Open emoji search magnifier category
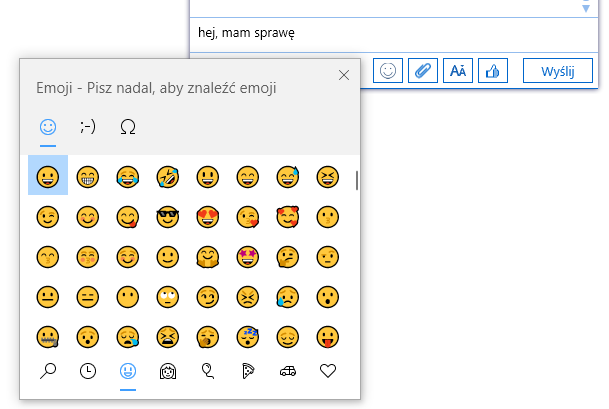 pos(48,371)
